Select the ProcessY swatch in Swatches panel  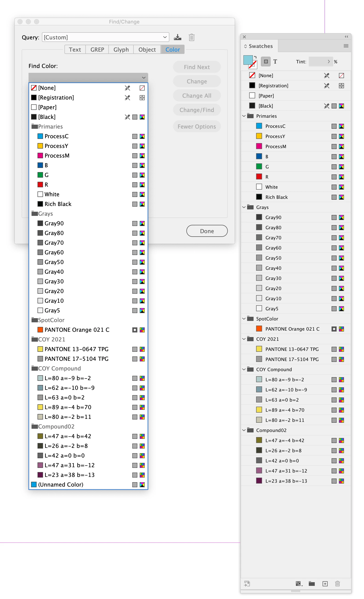(296, 136)
